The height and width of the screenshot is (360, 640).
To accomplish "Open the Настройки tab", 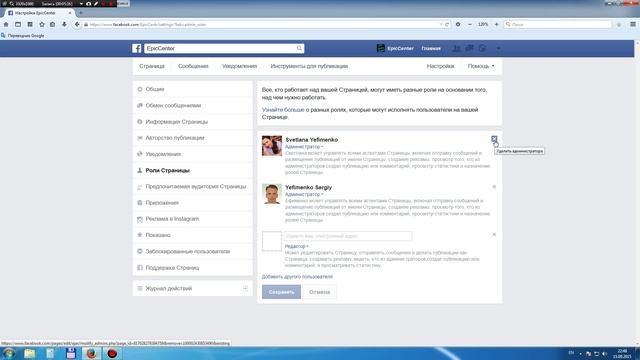I will coord(440,66).
